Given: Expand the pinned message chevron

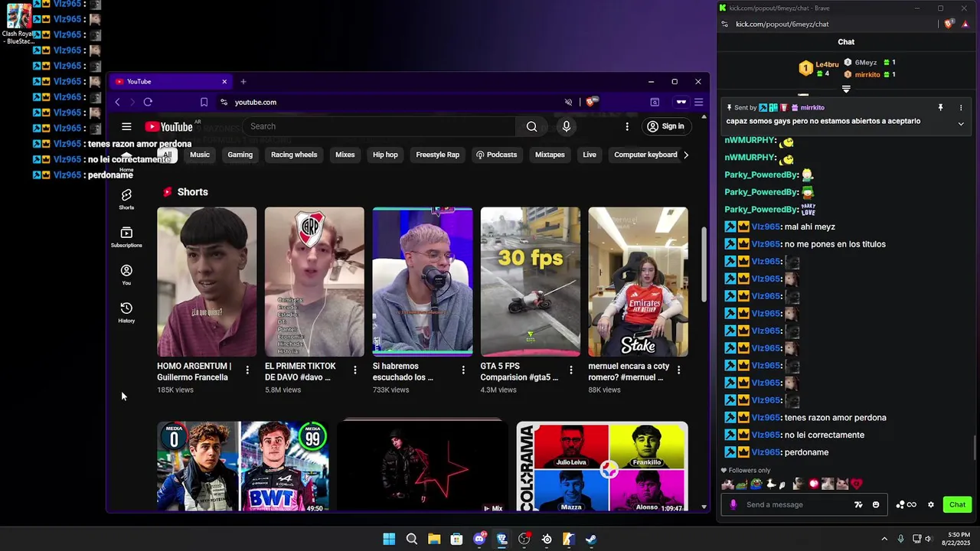Looking at the screenshot, I should click(x=961, y=123).
